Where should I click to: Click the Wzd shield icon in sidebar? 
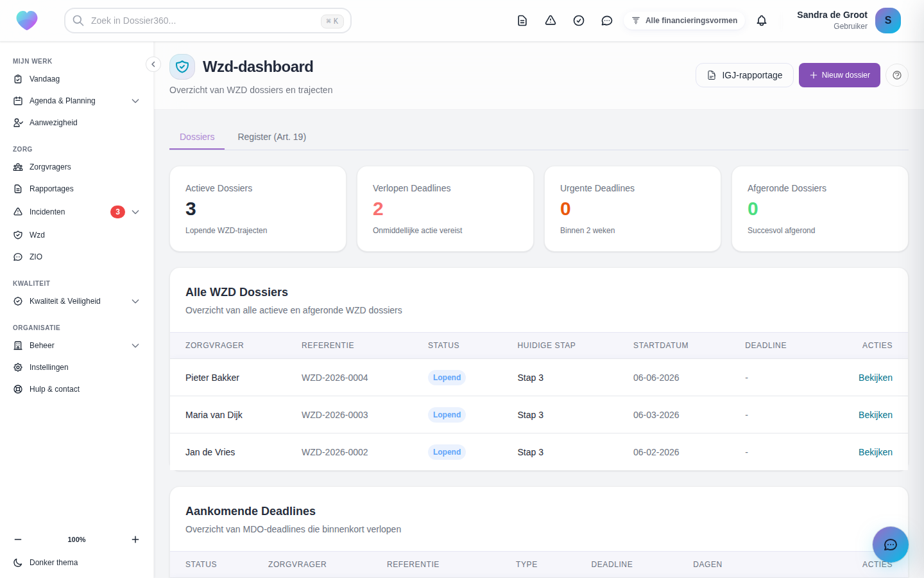point(18,235)
